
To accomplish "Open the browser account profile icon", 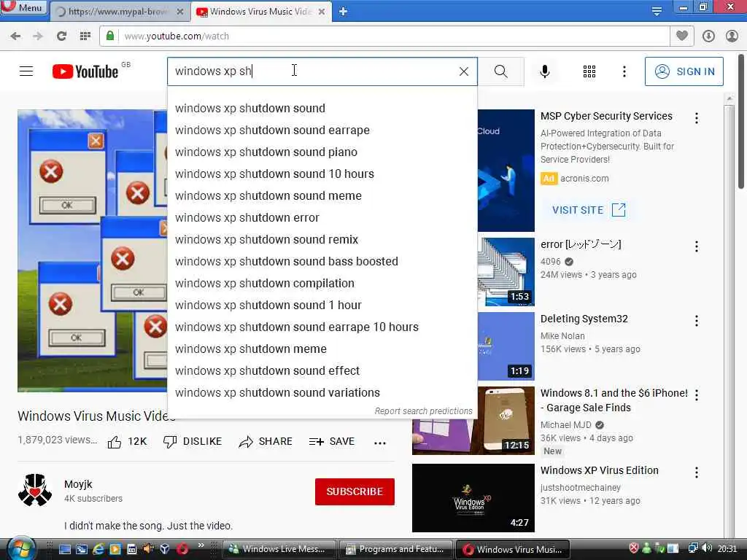I will coord(732,36).
